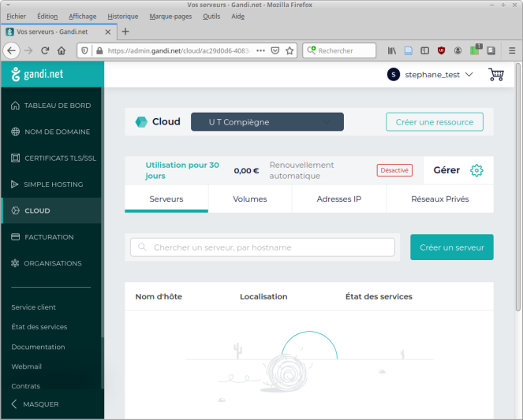Screen dimensions: 523x420
Task: Switch to the Serveurs tab
Action: point(166,199)
